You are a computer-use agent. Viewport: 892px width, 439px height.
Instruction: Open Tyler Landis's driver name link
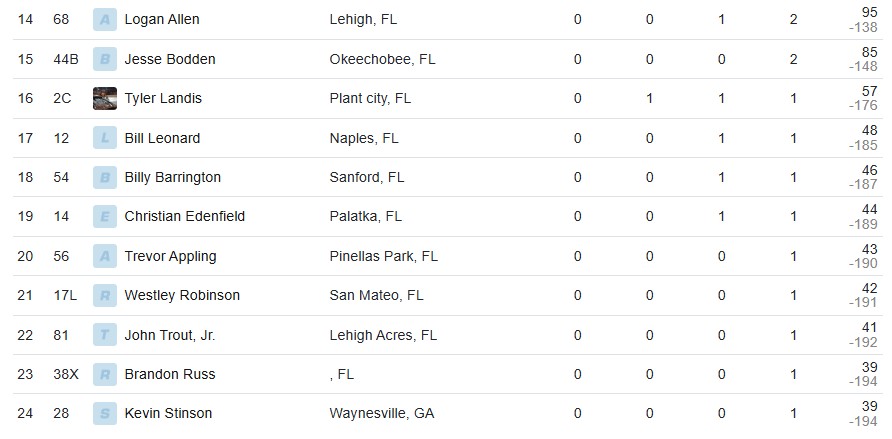163,98
